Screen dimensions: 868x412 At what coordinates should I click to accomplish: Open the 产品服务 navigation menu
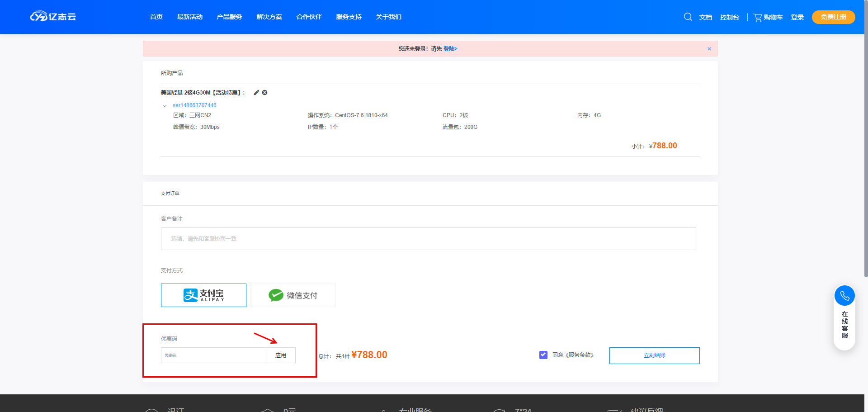click(229, 17)
